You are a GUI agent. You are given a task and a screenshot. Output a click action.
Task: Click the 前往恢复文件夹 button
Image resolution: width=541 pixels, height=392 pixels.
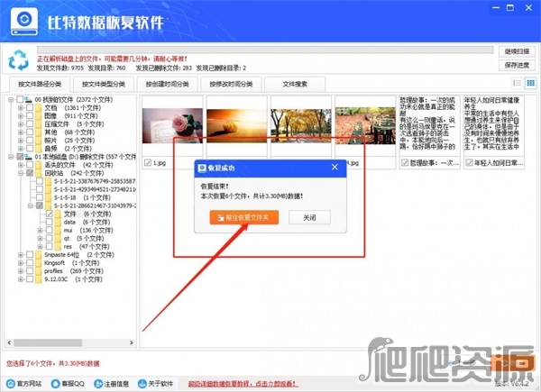(244, 217)
